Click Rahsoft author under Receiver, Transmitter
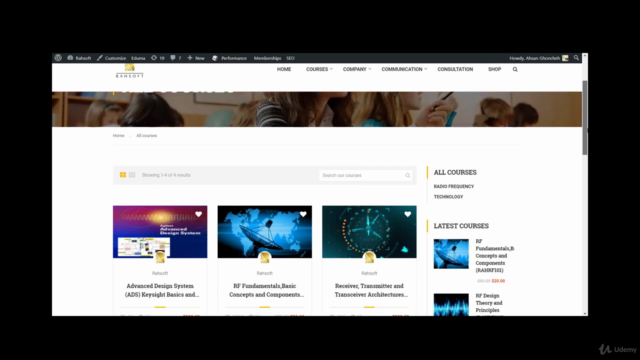Viewport: 640px width, 360px height. coord(369,273)
